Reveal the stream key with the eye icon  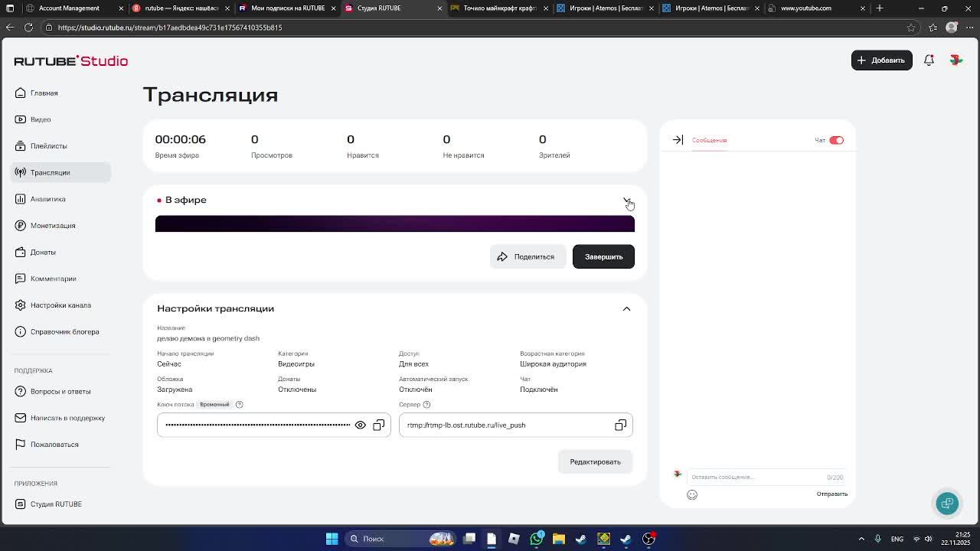coord(361,425)
